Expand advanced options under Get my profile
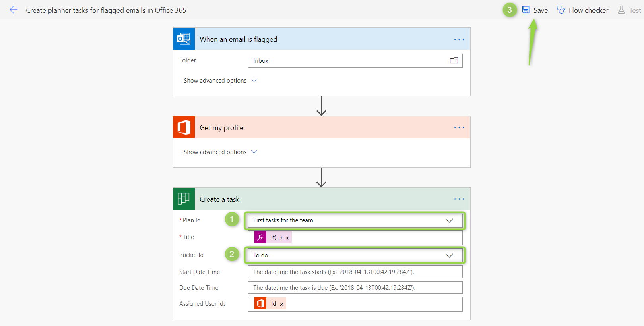Viewport: 644px width, 326px height. (x=220, y=152)
